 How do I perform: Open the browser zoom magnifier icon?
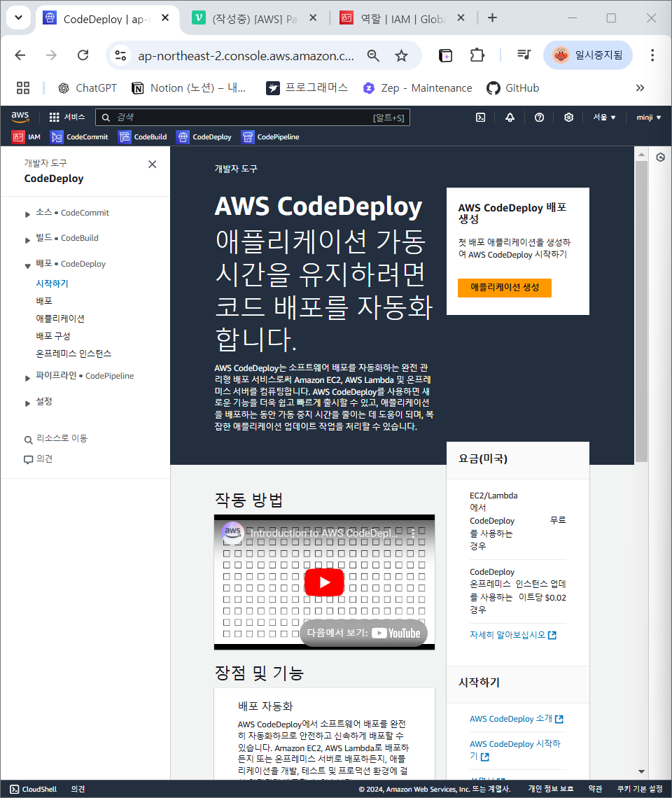(x=373, y=55)
